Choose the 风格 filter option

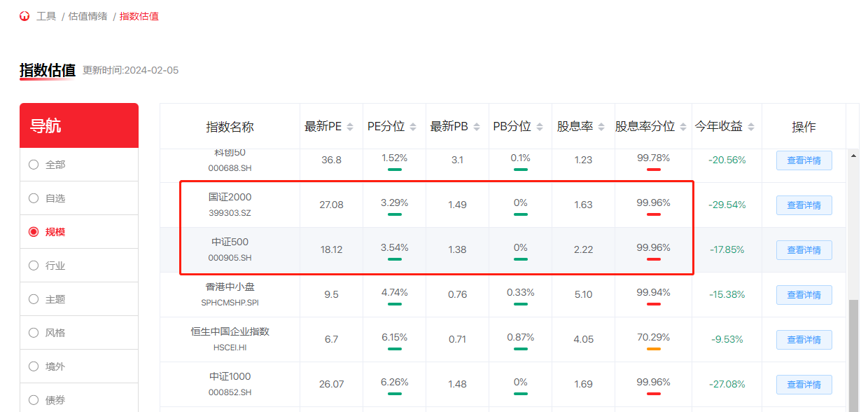34,333
